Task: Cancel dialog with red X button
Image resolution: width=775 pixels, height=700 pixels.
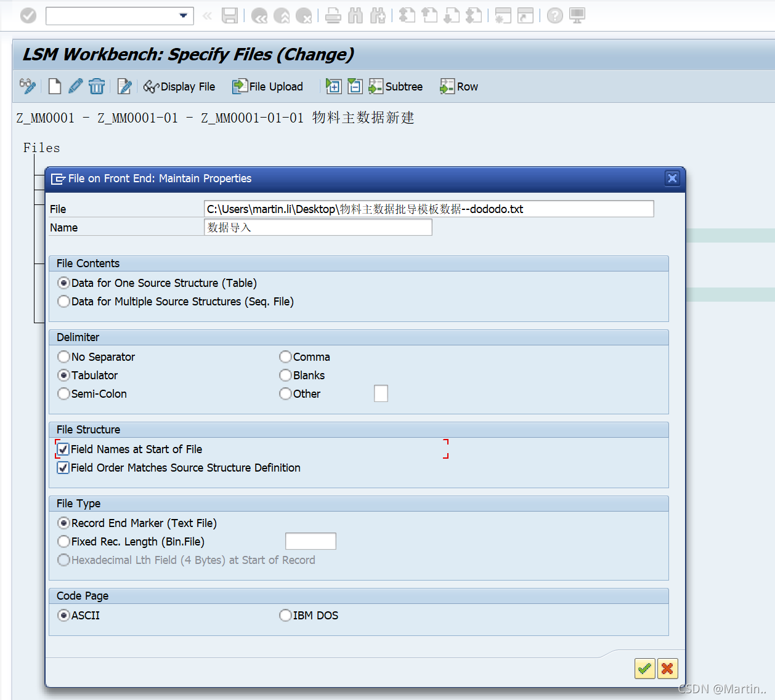Action: (667, 669)
